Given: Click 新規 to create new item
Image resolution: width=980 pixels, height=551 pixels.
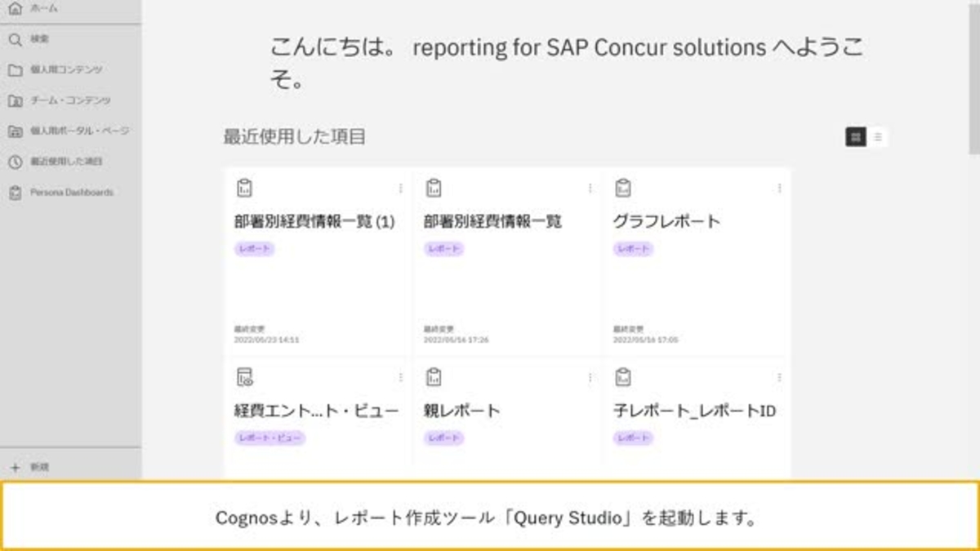Looking at the screenshot, I should (x=40, y=468).
